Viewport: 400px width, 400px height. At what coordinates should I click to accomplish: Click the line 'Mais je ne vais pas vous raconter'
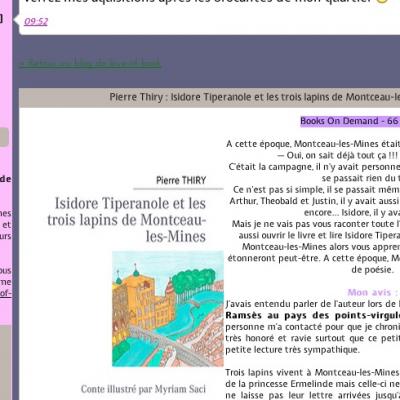point(316,224)
